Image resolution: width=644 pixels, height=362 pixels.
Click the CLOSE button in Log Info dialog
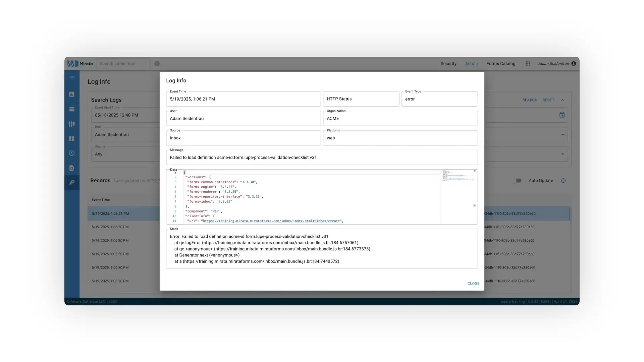[x=473, y=283]
